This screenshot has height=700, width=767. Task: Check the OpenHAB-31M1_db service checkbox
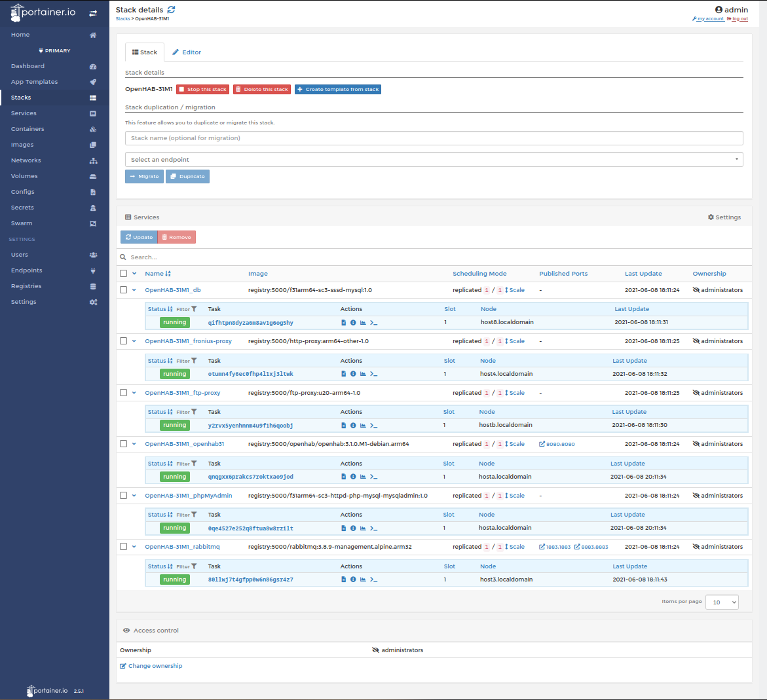point(123,290)
